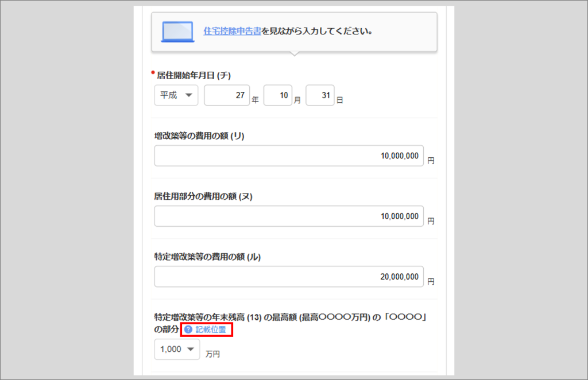This screenshot has height=380, width=588.
Task: Click the 増改築等の費用の額 (リ) label
Action: [199, 135]
